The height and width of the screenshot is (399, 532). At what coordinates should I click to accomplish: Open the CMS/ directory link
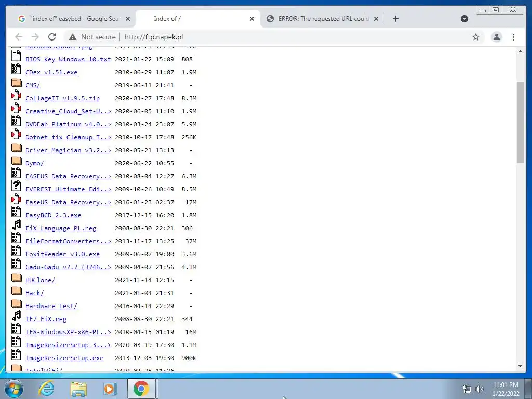coord(33,85)
